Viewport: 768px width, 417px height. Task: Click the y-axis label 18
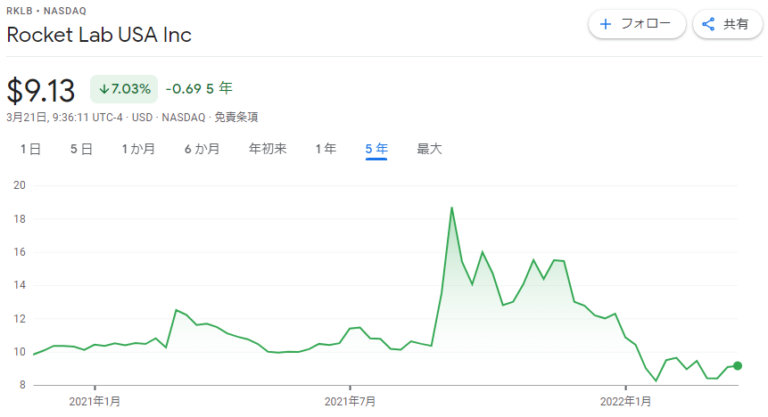20,219
